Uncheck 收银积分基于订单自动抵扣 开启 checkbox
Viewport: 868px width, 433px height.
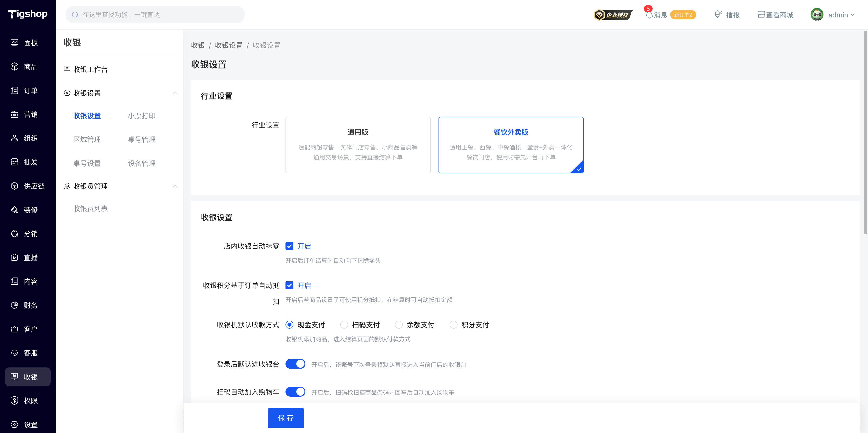[x=289, y=285]
